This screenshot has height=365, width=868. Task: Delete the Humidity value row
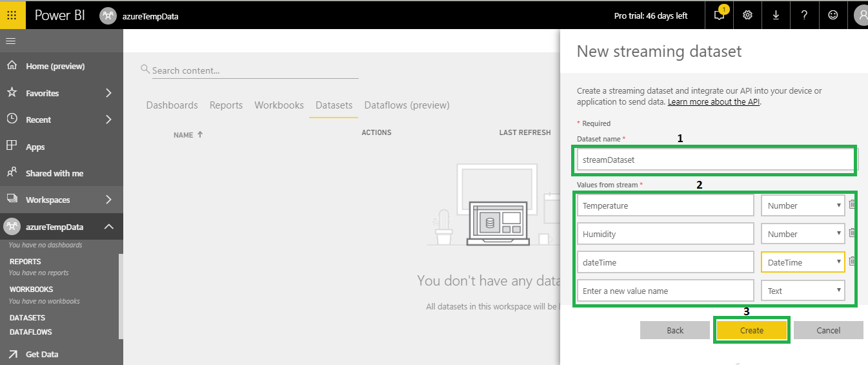coord(852,233)
